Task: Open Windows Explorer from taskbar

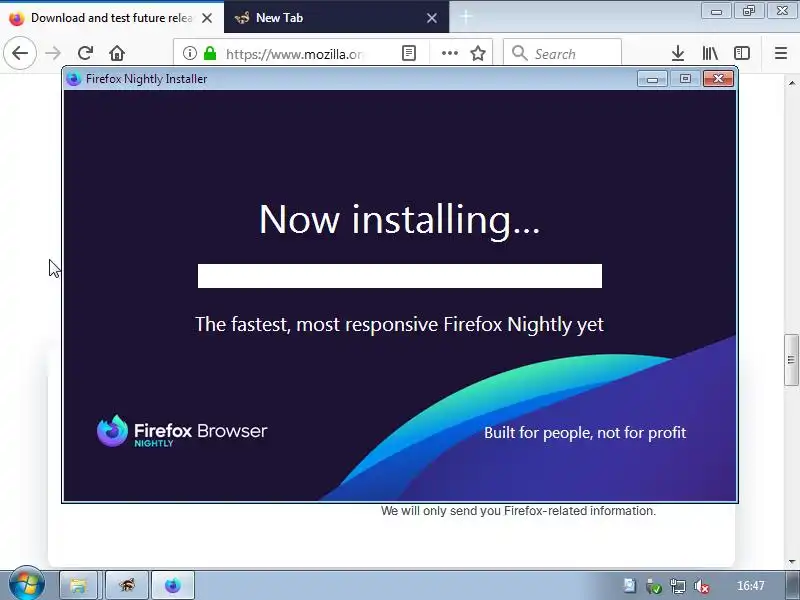Action: (79, 585)
